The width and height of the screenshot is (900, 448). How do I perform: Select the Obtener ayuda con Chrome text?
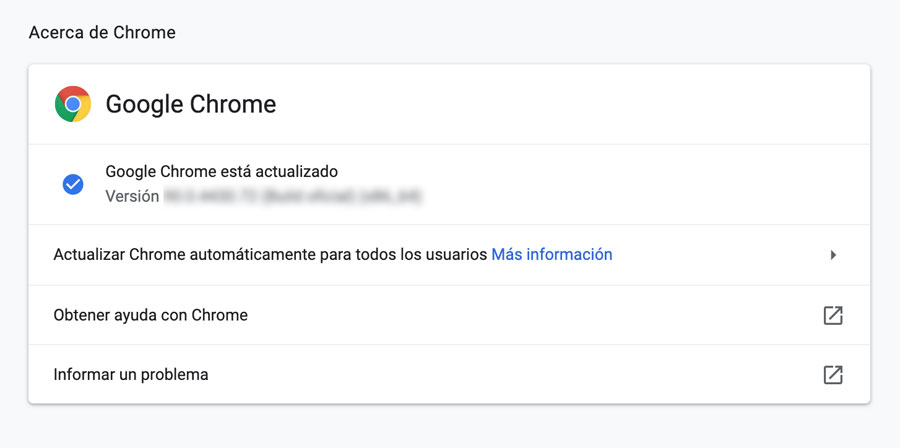[x=150, y=315]
